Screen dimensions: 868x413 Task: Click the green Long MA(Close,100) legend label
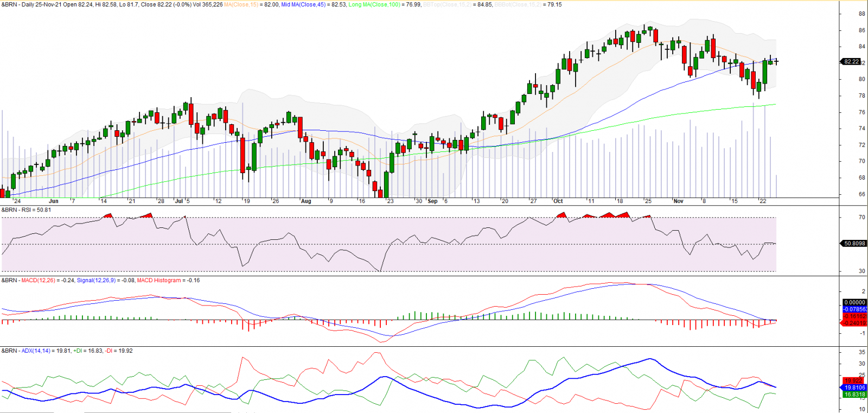374,4
